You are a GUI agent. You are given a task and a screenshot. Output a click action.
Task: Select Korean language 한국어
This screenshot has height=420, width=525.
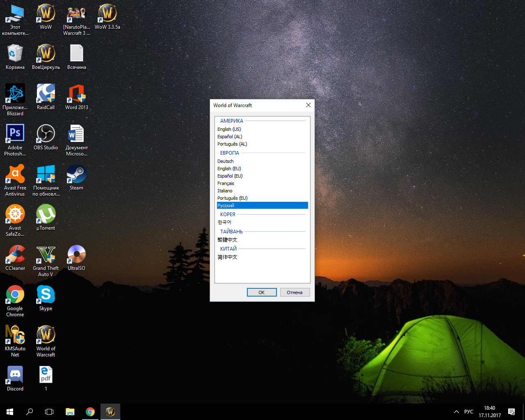pos(224,222)
